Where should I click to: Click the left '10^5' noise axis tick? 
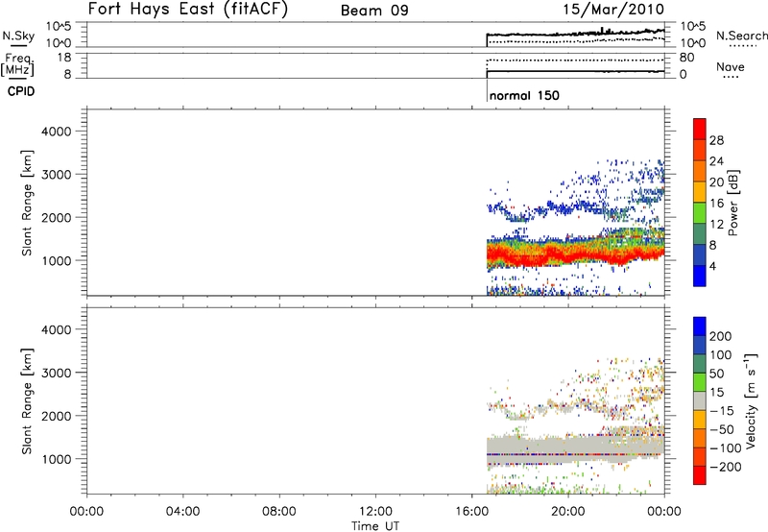tap(59, 26)
